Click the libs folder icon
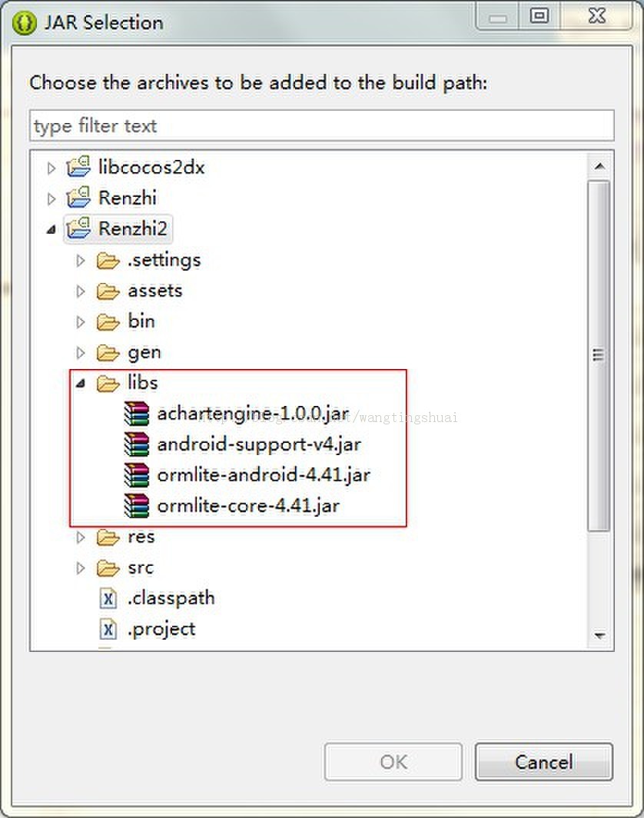The width and height of the screenshot is (644, 818). click(108, 383)
